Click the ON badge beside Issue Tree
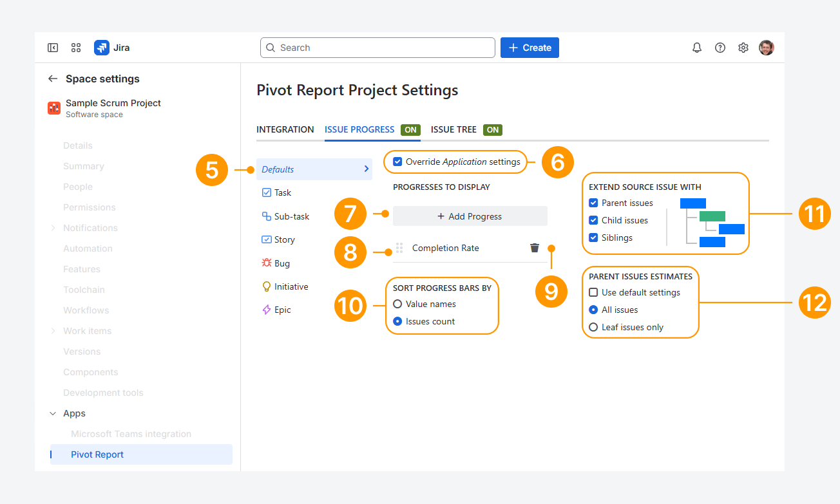The width and height of the screenshot is (840, 504). (x=493, y=129)
